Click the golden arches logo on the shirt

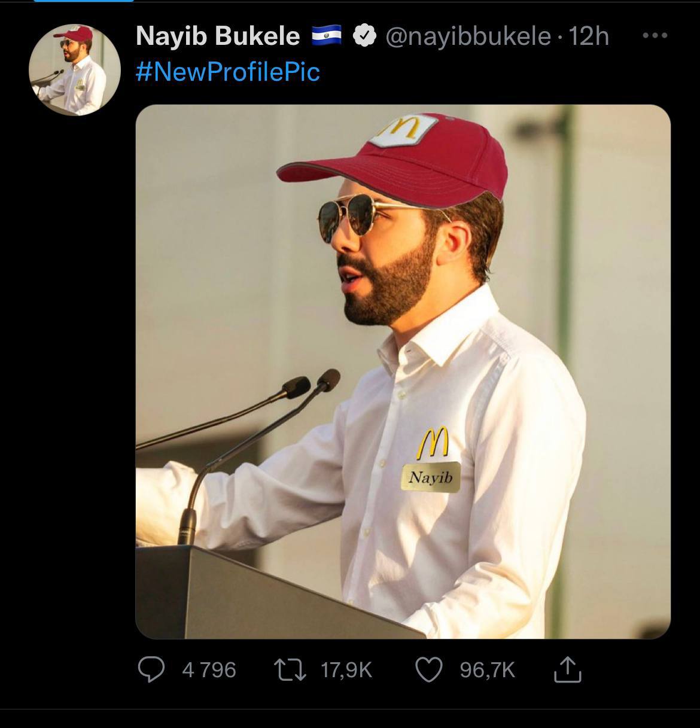(433, 443)
